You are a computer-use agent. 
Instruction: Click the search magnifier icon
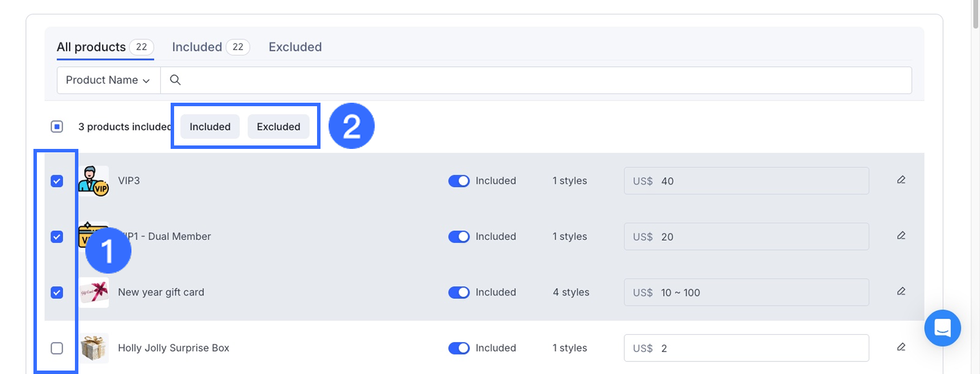coord(176,80)
